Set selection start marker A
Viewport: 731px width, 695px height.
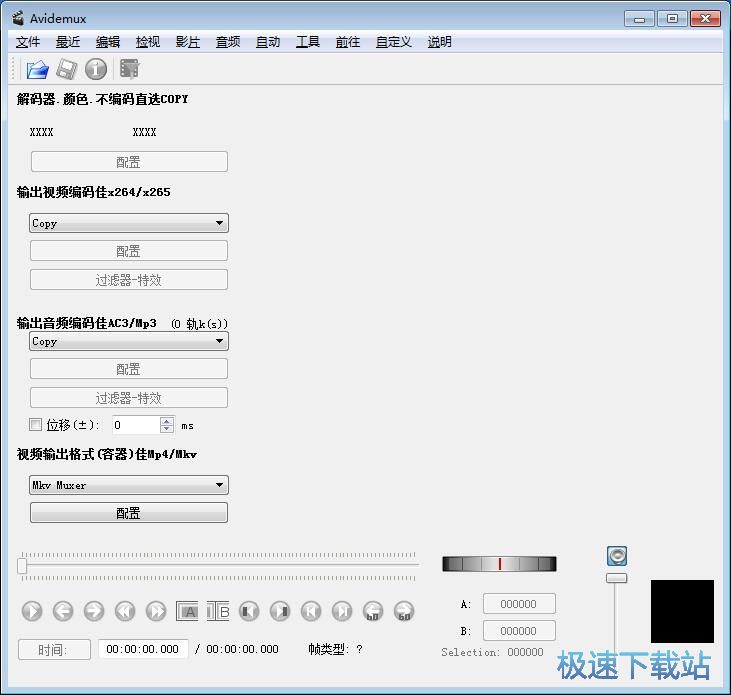(189, 611)
